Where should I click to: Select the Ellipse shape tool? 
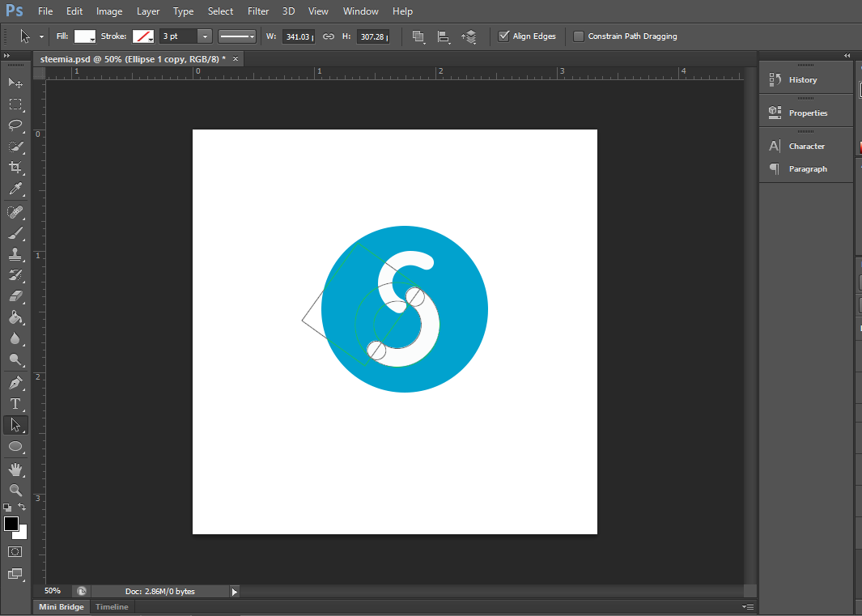[x=15, y=447]
